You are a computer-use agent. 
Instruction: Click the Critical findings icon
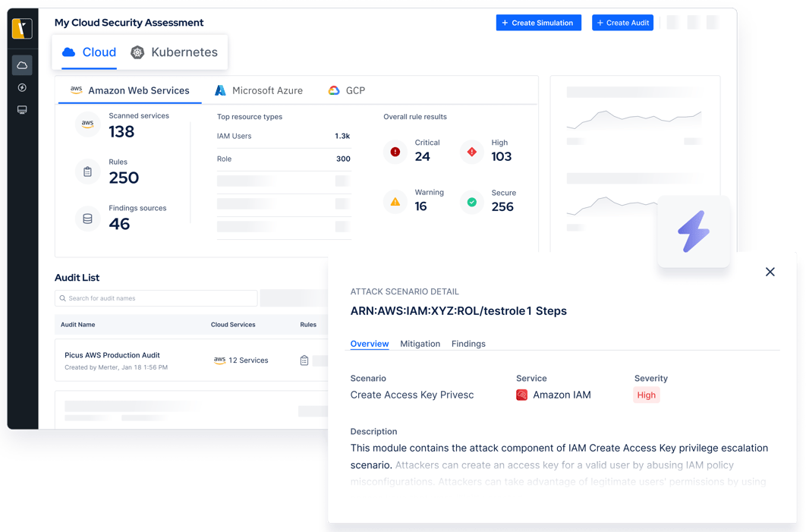point(395,152)
